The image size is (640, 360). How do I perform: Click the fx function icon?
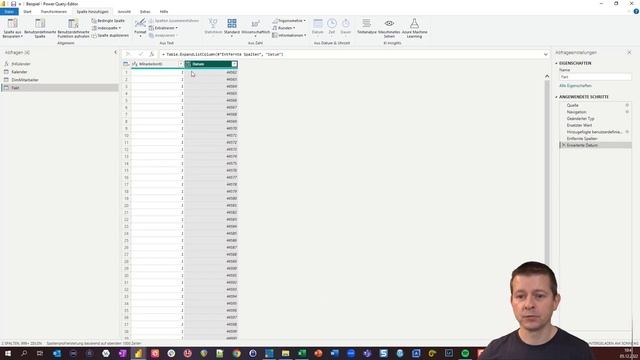pos(152,54)
